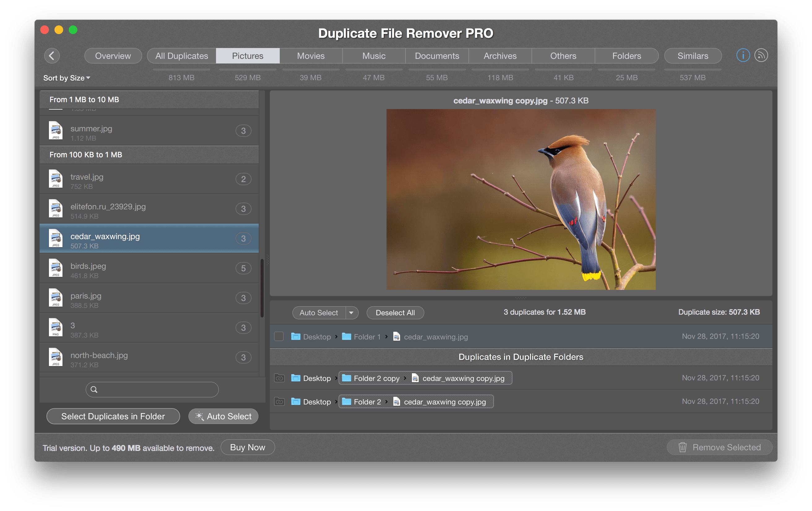
Task: Click the elitefon.ru_23929.jpg file icon
Action: coord(56,208)
